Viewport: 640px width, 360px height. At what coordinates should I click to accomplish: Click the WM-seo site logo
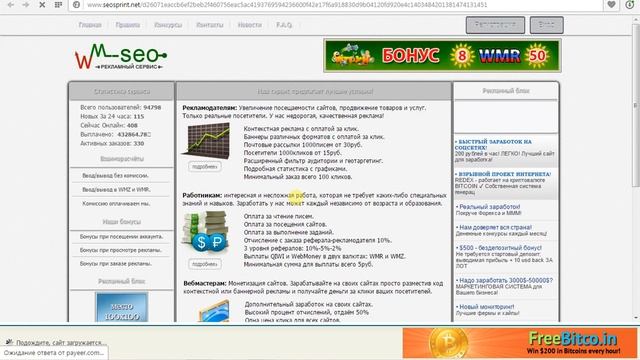point(120,56)
